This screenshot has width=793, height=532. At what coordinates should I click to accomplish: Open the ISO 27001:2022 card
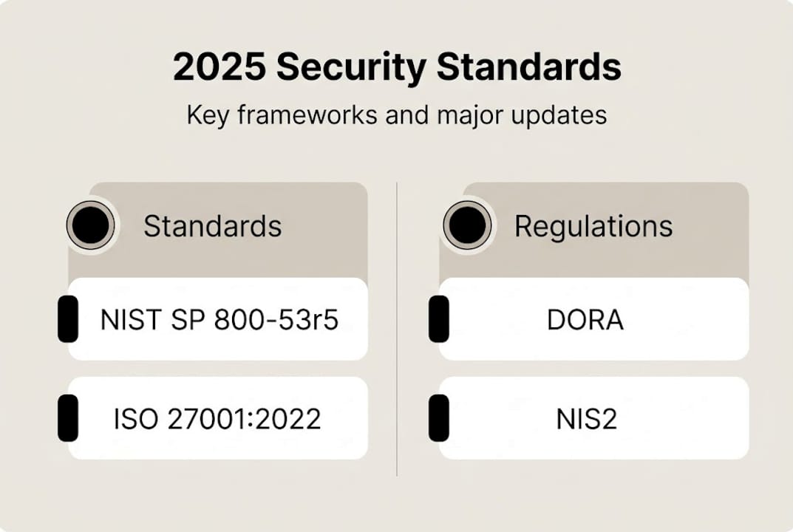click(x=217, y=418)
